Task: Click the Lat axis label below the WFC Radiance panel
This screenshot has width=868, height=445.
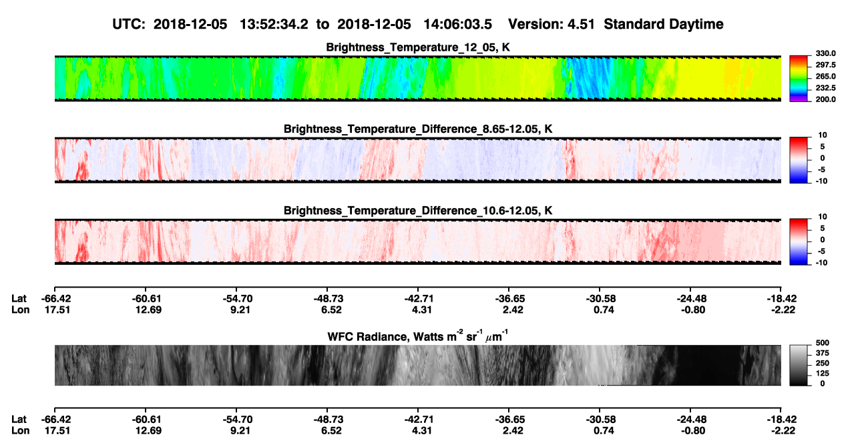Action: pos(19,419)
